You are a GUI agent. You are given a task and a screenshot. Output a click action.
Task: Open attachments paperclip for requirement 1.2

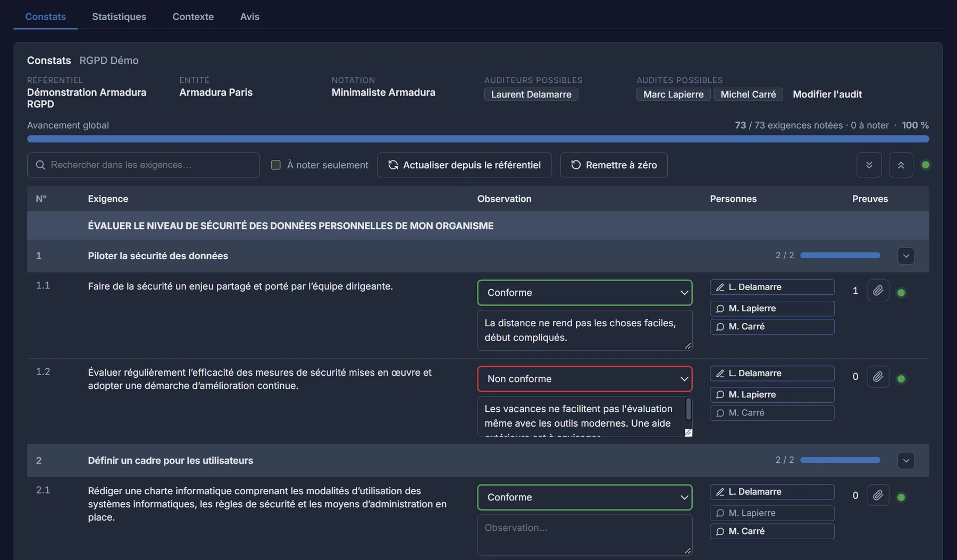pos(878,377)
